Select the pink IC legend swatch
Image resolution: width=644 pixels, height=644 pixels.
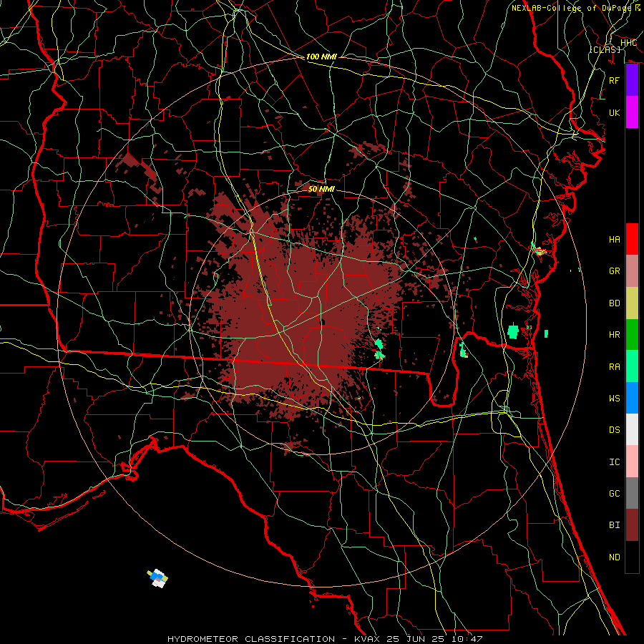[x=632, y=462]
